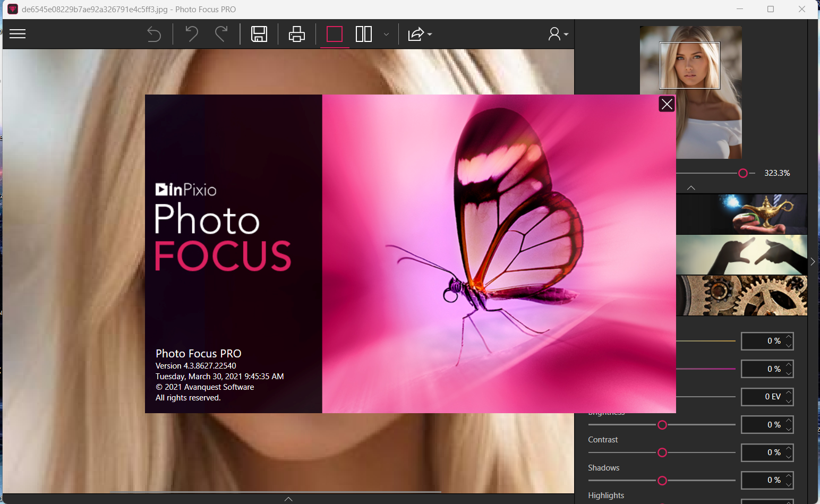Increase Contrast value with the up stepper

789,448
